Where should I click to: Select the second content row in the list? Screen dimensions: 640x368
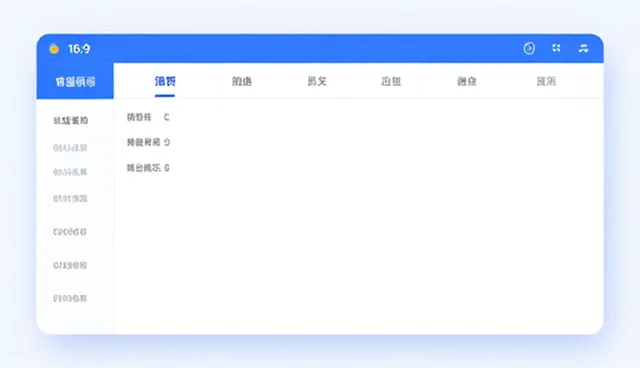148,142
